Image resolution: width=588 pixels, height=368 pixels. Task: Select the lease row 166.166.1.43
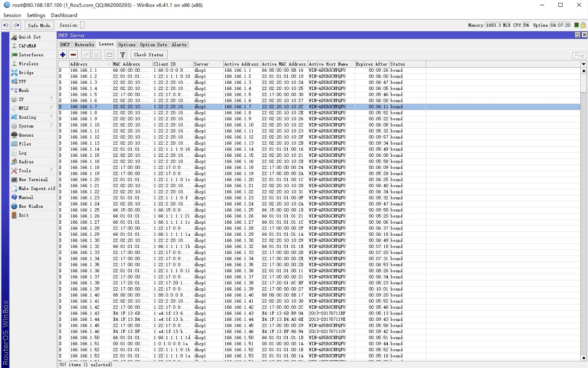point(319,314)
